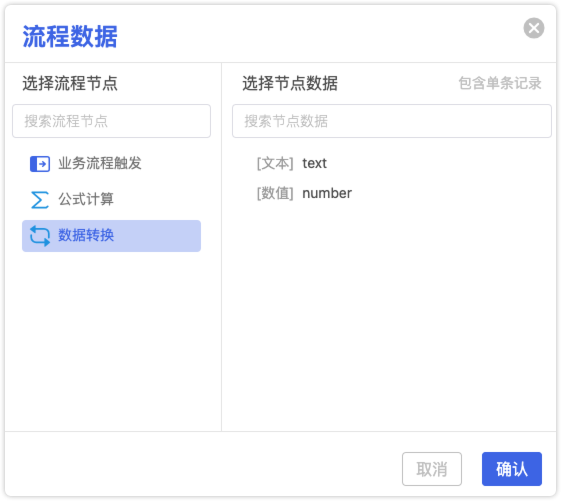Select the 业务流程触发 node
The height and width of the screenshot is (501, 561).
(111, 164)
